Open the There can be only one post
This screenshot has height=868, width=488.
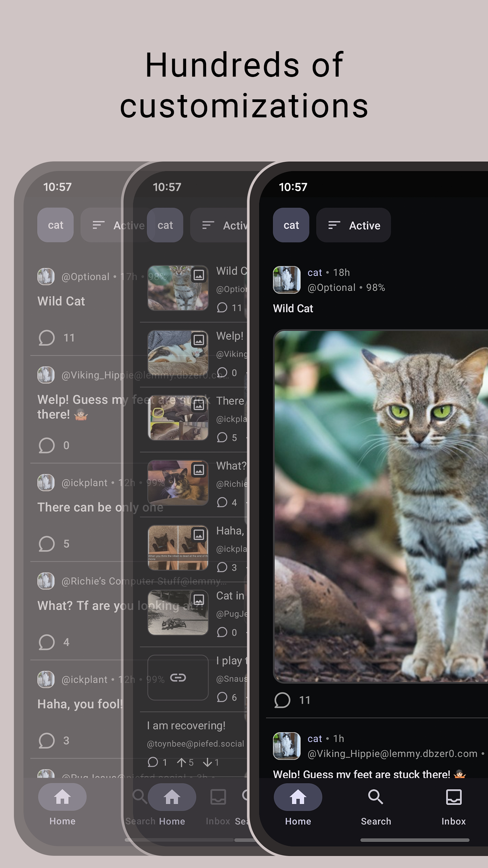point(100,507)
